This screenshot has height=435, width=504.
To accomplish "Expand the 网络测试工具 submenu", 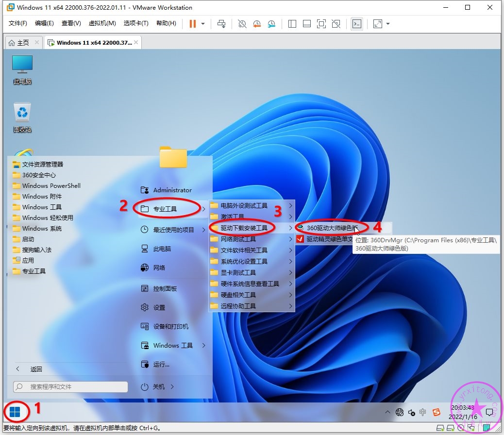I will pos(252,239).
